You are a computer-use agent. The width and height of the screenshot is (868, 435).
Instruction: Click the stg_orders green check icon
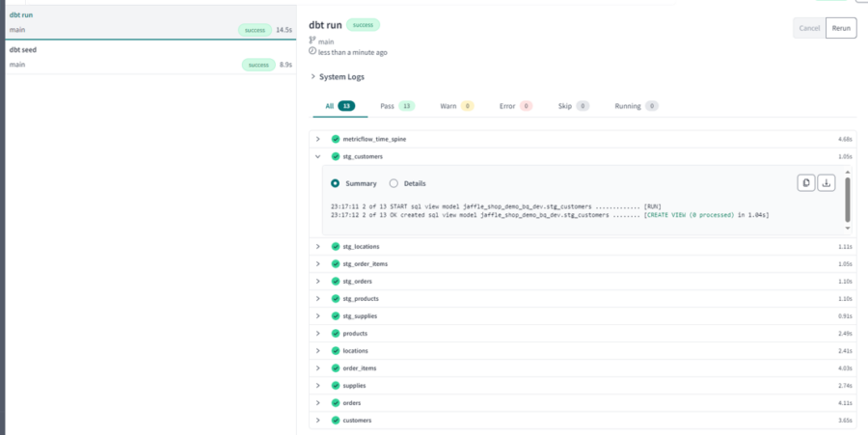[336, 281]
